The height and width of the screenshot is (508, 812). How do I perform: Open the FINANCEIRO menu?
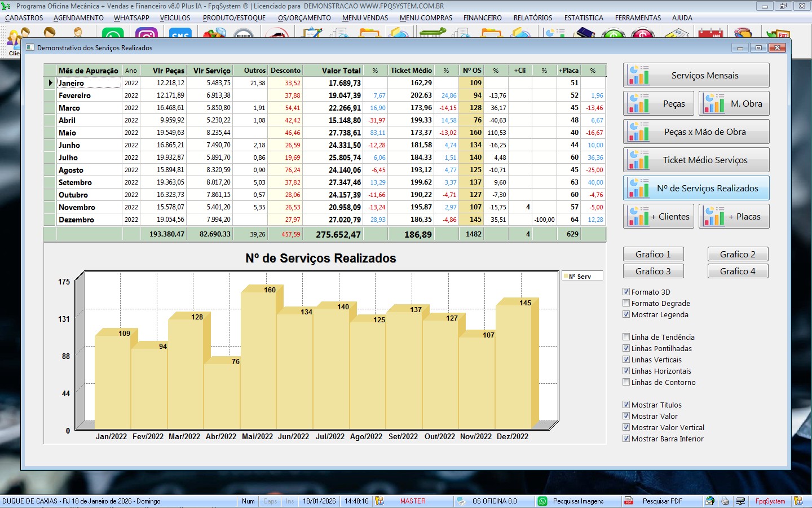(x=482, y=18)
